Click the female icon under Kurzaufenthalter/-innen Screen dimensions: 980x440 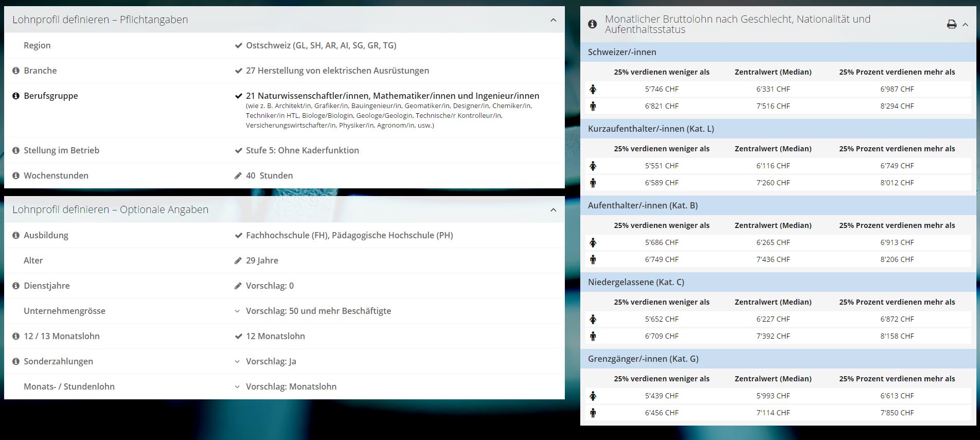(x=593, y=166)
